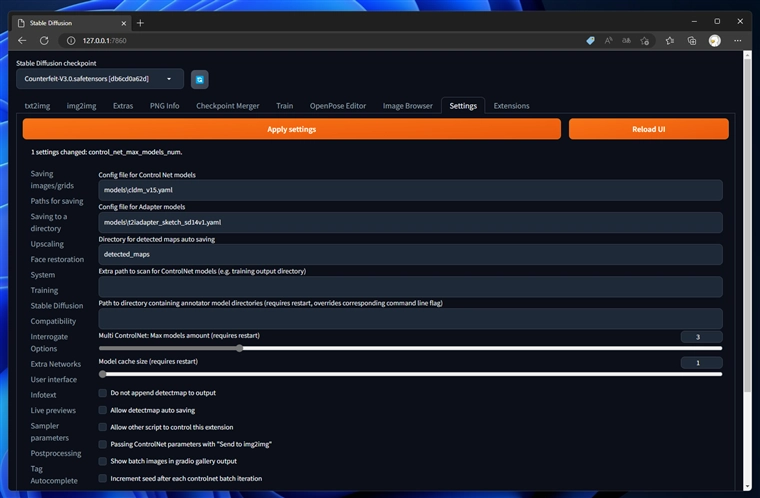Adjust Multi ControlNet Max models amount slider
The width and height of the screenshot is (760, 498).
(x=410, y=348)
